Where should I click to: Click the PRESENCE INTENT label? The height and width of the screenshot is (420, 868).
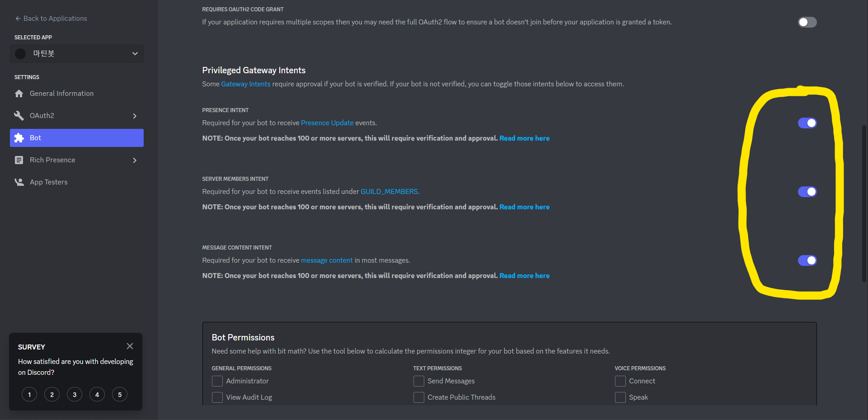click(x=225, y=110)
